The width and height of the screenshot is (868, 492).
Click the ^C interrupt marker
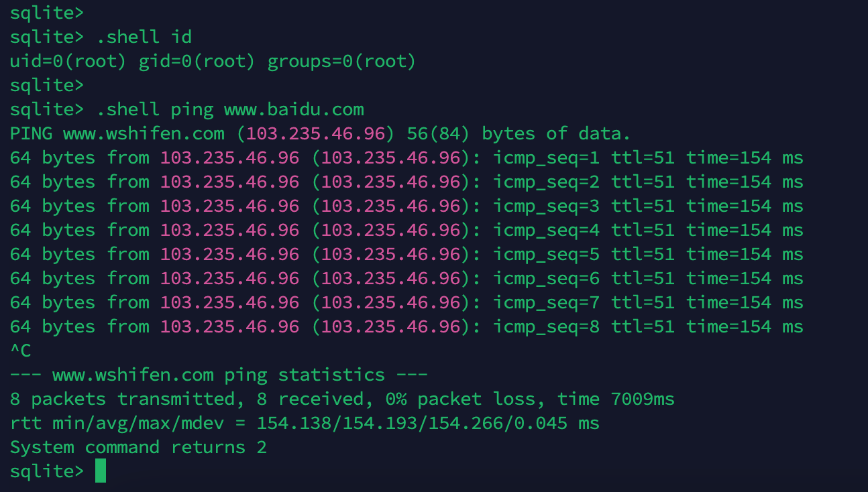pos(20,351)
